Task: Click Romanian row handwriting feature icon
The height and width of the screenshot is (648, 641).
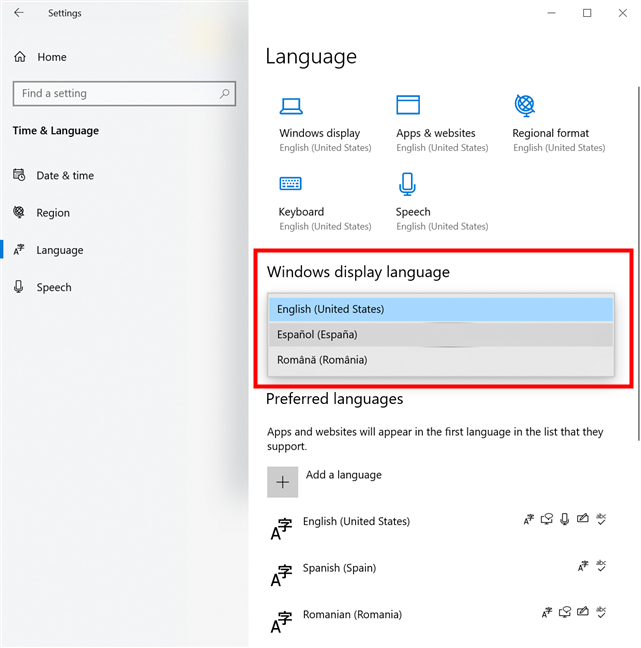Action: tap(583, 611)
